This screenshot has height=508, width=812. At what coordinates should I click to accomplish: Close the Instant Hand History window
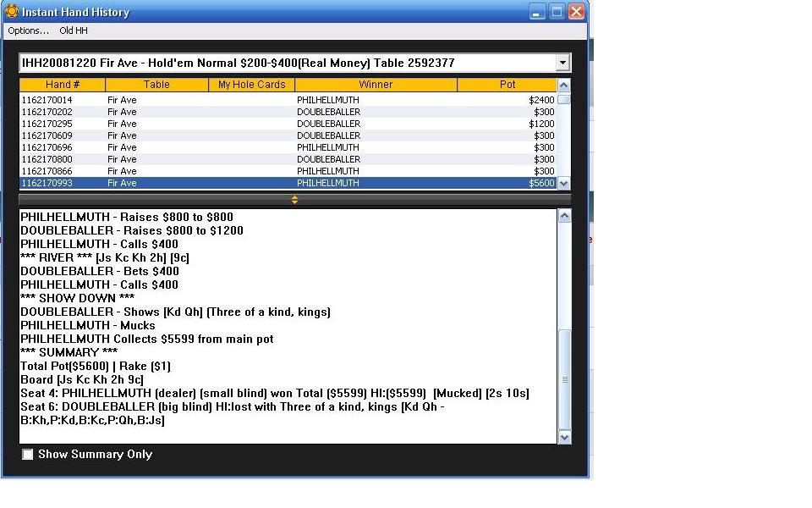(x=576, y=11)
